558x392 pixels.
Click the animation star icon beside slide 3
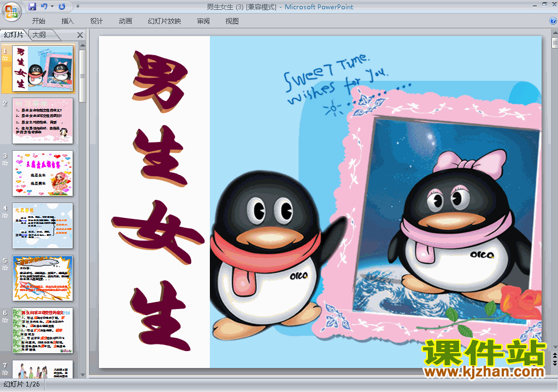coord(5,163)
